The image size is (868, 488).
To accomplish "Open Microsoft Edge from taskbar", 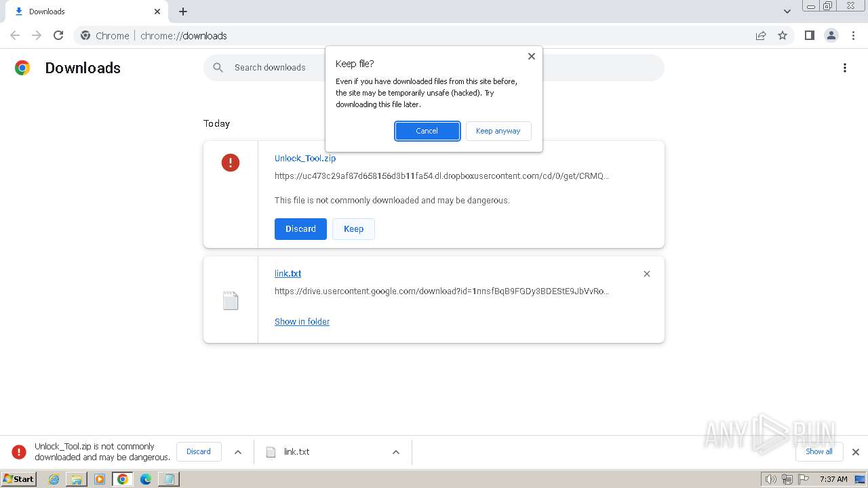I will coord(145,479).
